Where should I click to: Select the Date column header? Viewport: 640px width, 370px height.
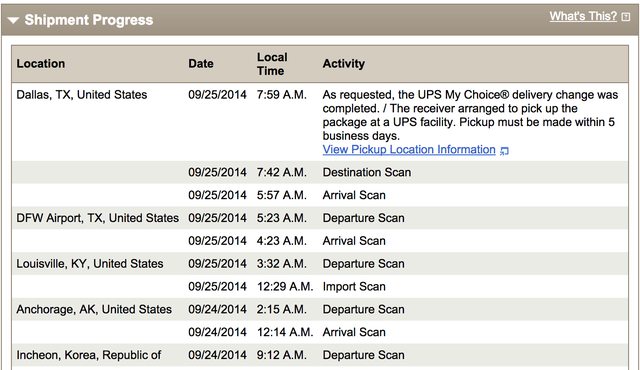201,64
